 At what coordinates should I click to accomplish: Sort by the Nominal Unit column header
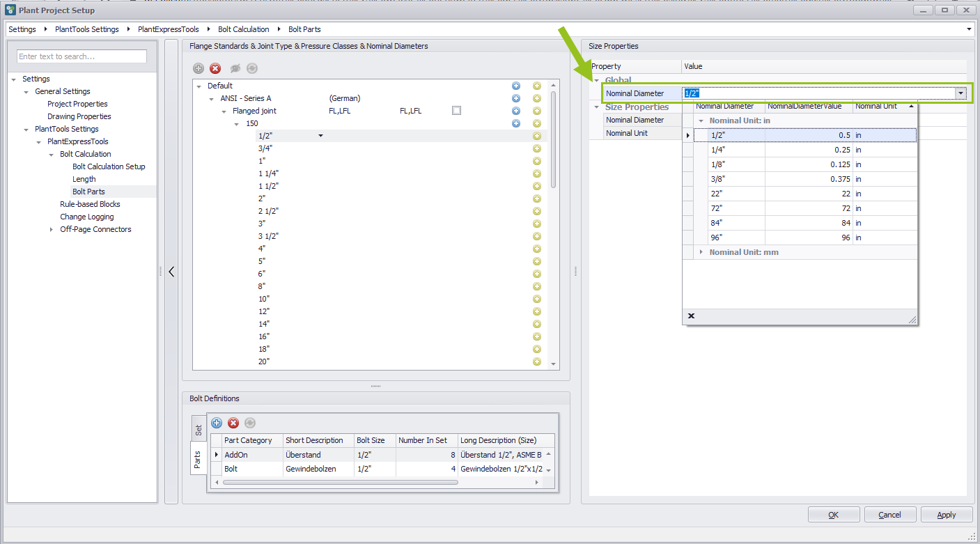pos(884,106)
